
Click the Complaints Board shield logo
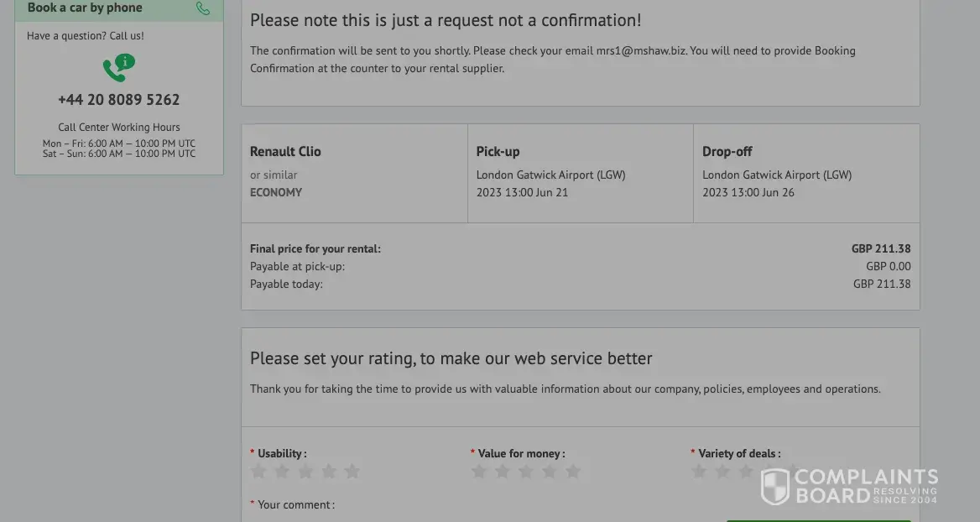[x=775, y=486]
